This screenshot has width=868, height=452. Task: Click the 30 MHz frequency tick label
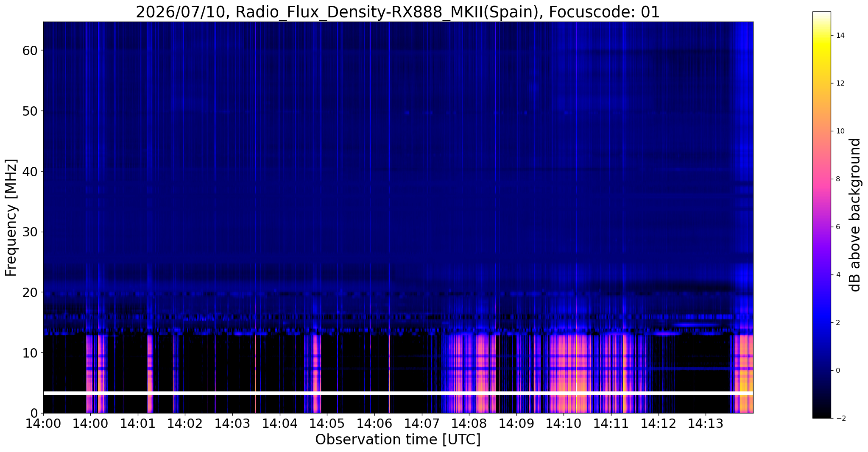point(30,232)
